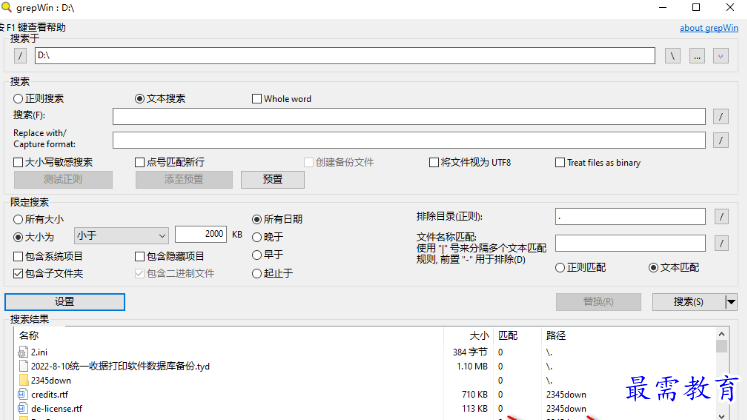Select the 正则匹配 radio button
This screenshot has height=420, width=747.
(x=560, y=268)
